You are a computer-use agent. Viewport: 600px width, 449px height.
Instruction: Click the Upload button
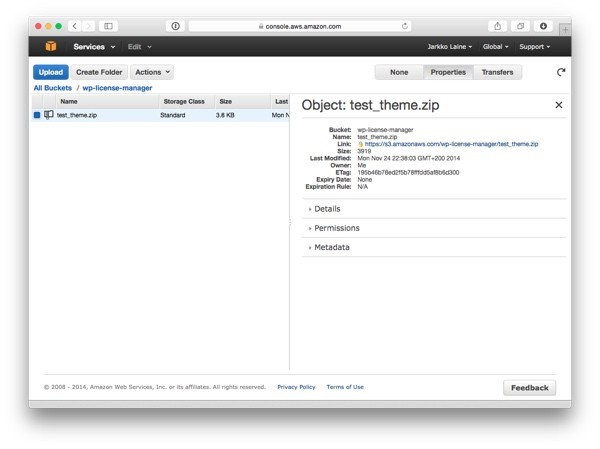[x=51, y=72]
